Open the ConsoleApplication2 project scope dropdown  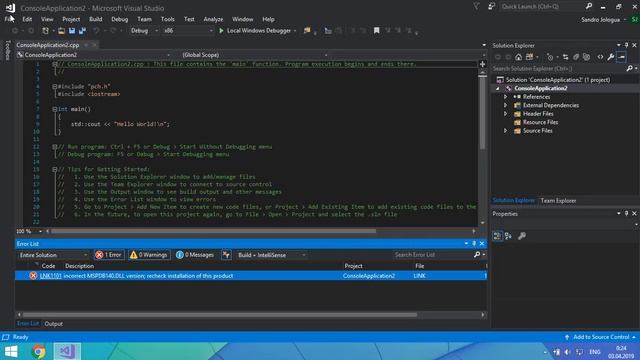coord(94,55)
